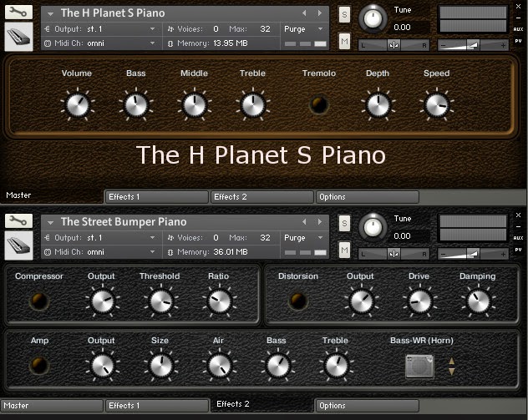The image size is (528, 420).
Task: Open Purge dropdown for Street Bumper Piano
Action: pos(304,238)
